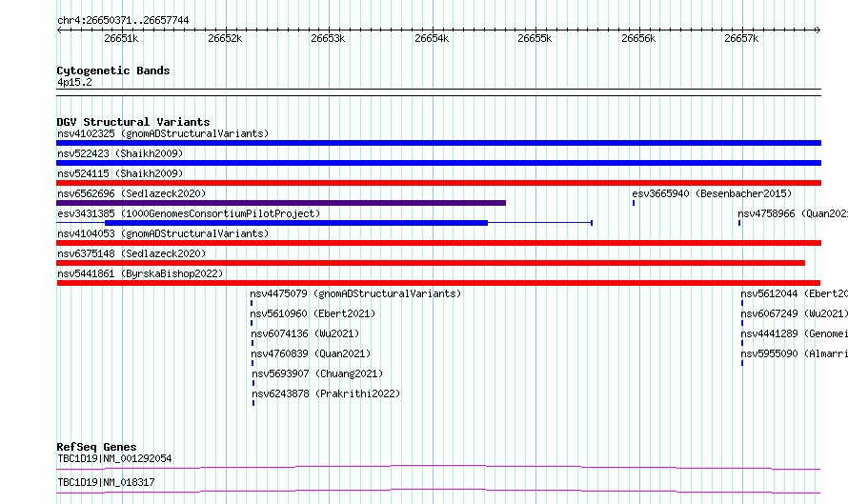
Task: Open the nsv4760839 (Quan2021) label
Action: (311, 353)
